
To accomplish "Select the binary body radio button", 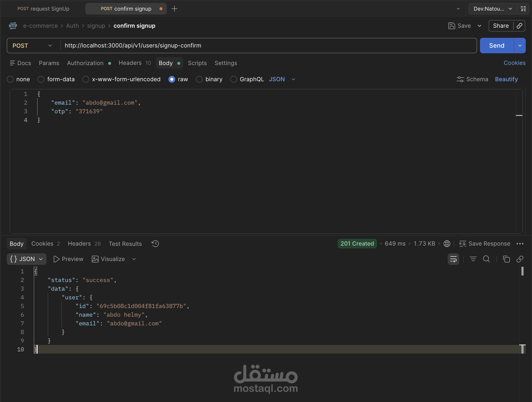I will pos(199,79).
